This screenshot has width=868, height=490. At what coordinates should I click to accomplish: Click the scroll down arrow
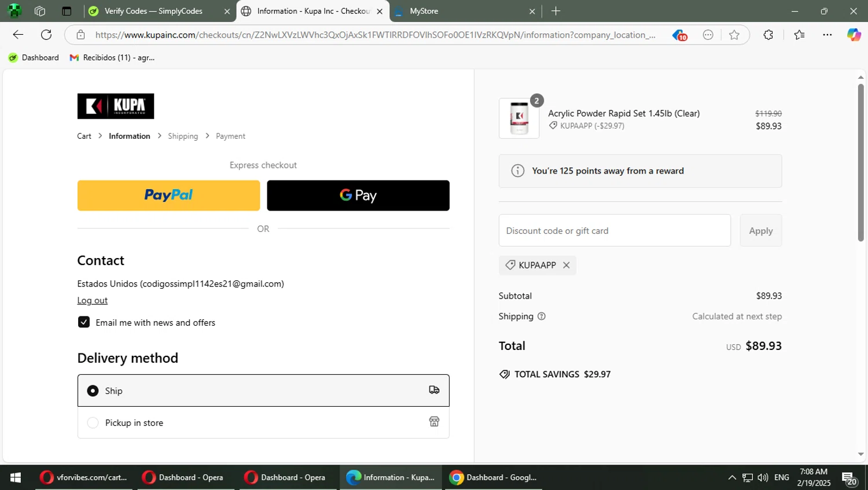860,455
